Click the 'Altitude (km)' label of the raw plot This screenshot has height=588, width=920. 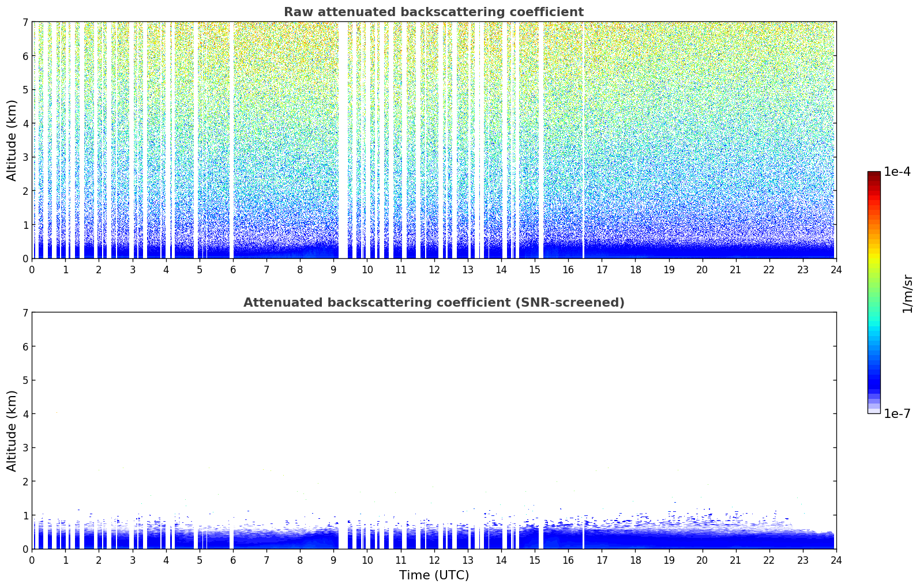[x=12, y=140]
